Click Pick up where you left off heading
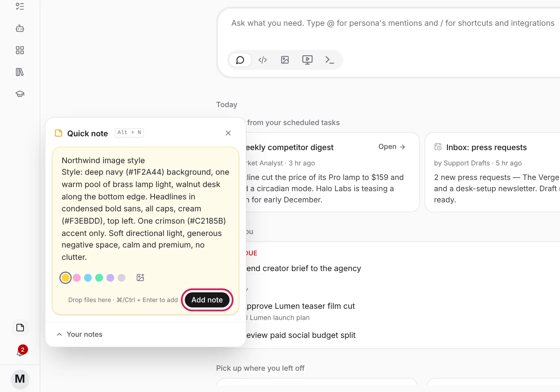Image resolution: width=560 pixels, height=392 pixels. click(x=260, y=368)
